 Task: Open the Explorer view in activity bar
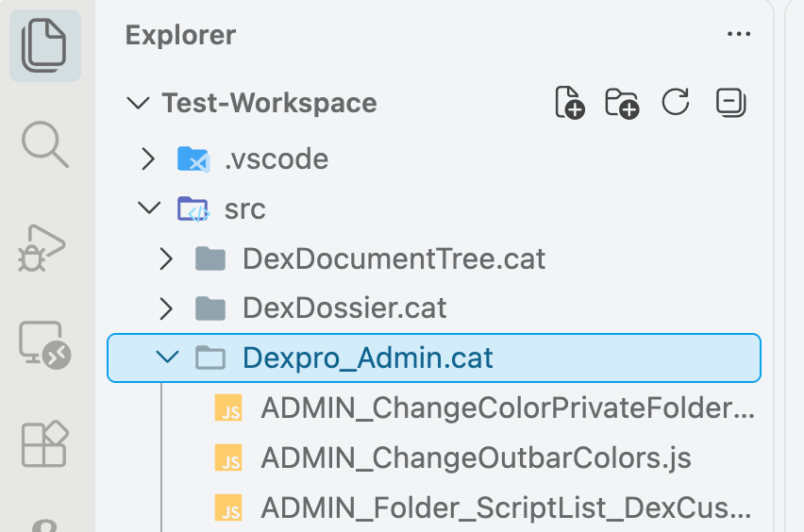(44, 45)
